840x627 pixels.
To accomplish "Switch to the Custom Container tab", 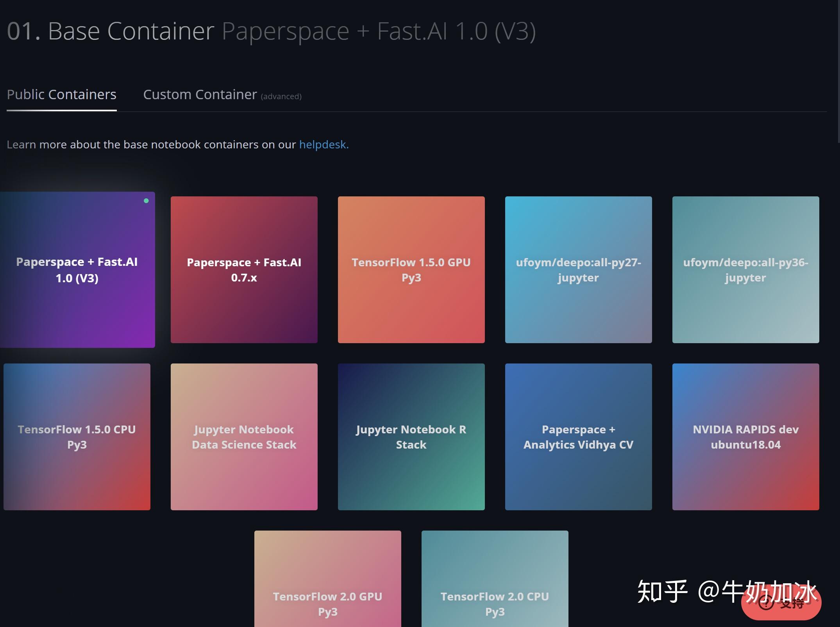I will [200, 94].
